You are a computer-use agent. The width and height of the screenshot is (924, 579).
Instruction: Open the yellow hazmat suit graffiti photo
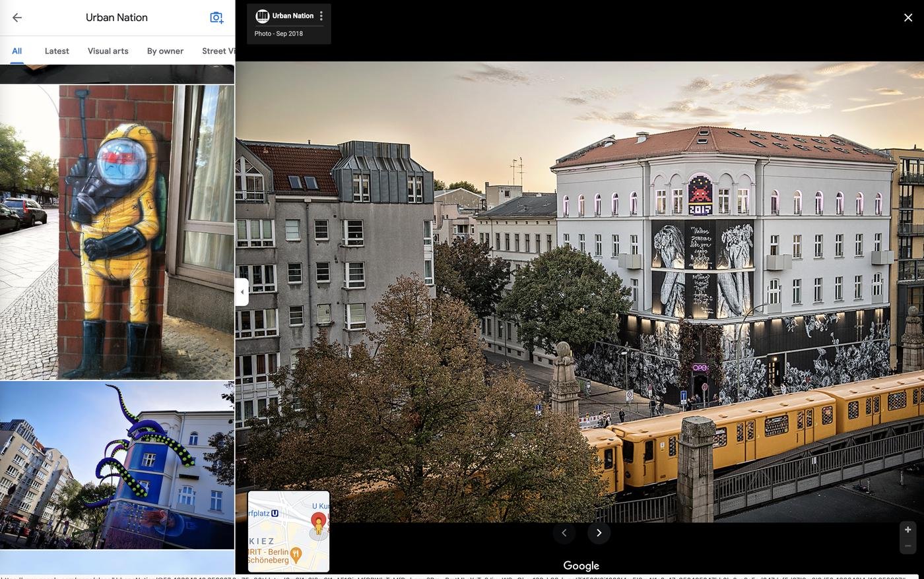(117, 232)
